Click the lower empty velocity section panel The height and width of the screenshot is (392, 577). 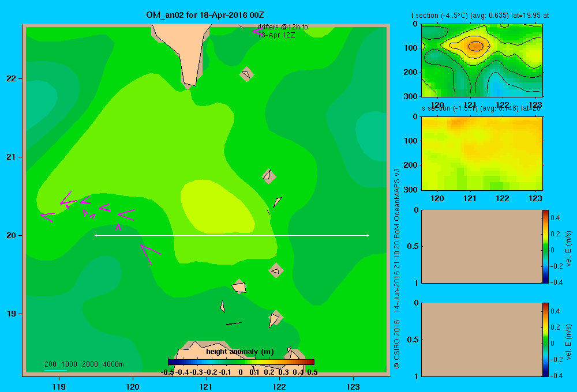(x=481, y=340)
